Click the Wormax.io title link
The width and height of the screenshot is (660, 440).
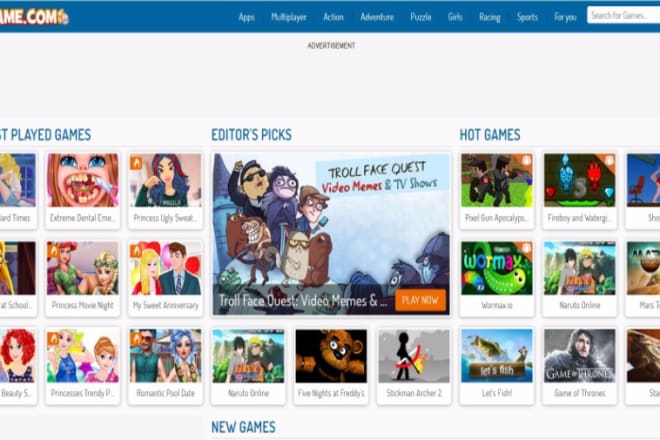click(x=497, y=305)
